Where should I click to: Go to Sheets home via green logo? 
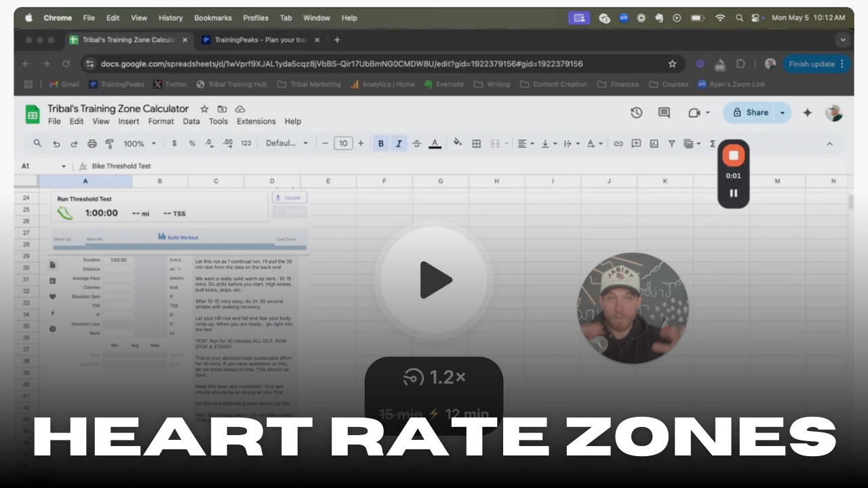click(x=33, y=114)
